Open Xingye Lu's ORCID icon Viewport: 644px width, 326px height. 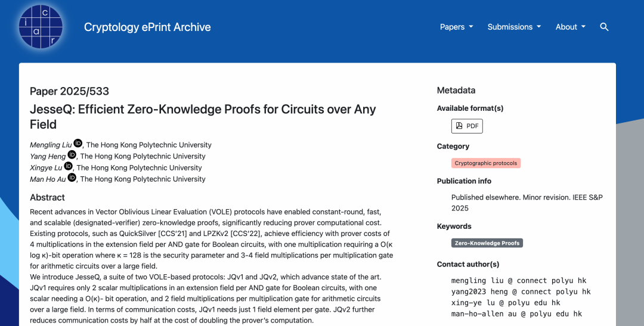(x=69, y=166)
